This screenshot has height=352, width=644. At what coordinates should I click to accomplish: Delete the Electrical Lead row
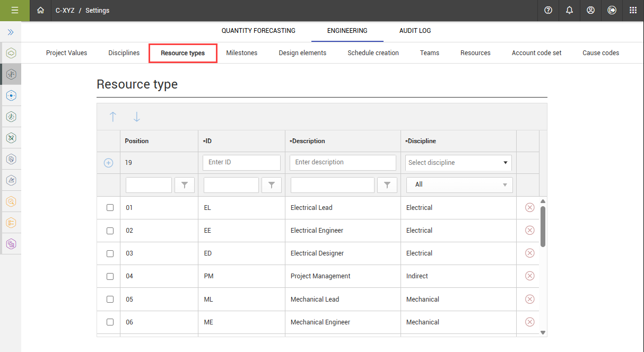coord(529,207)
